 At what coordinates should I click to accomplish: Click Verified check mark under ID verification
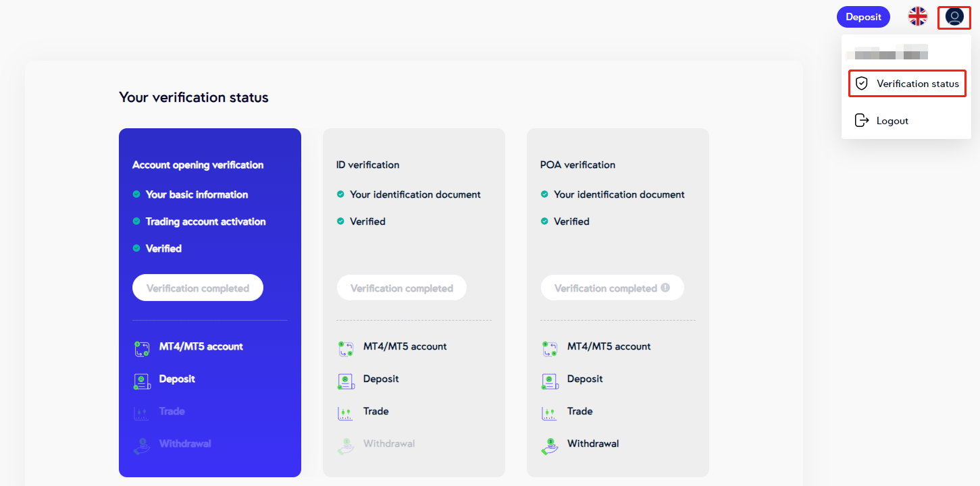[x=340, y=221]
